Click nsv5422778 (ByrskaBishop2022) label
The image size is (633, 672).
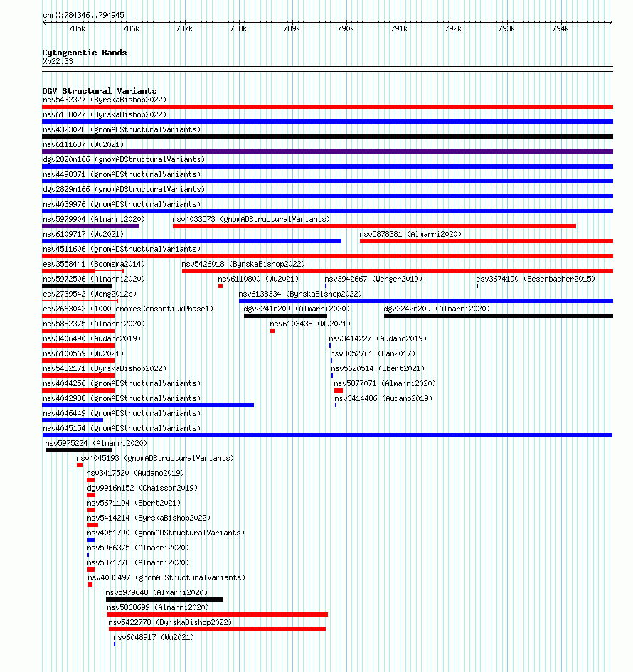pyautogui.click(x=170, y=623)
